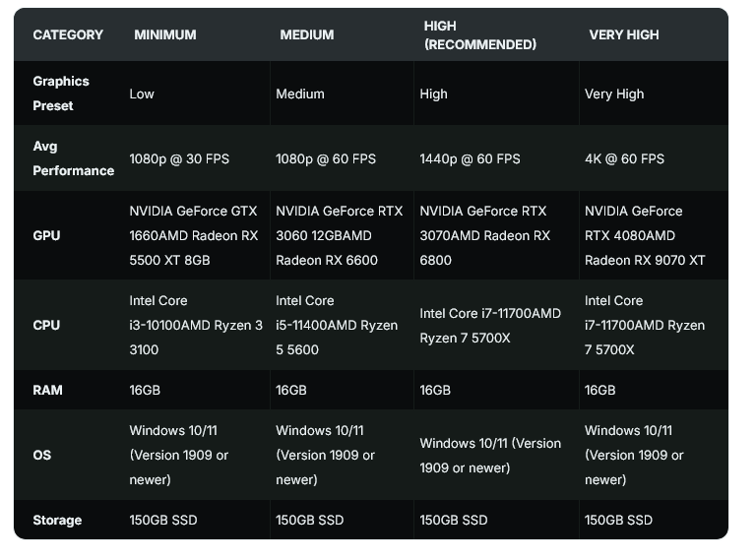Click the Intel Core i3-10100 CPU cell
The image size is (756, 560).
click(196, 325)
